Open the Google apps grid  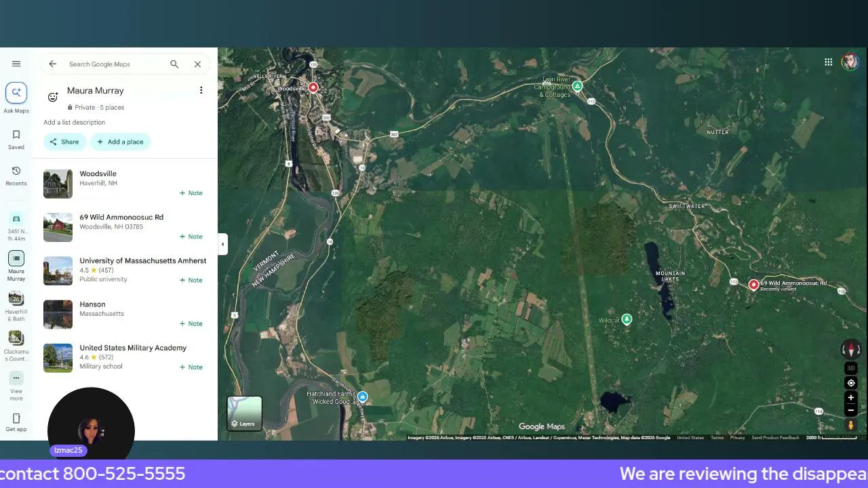pyautogui.click(x=828, y=62)
